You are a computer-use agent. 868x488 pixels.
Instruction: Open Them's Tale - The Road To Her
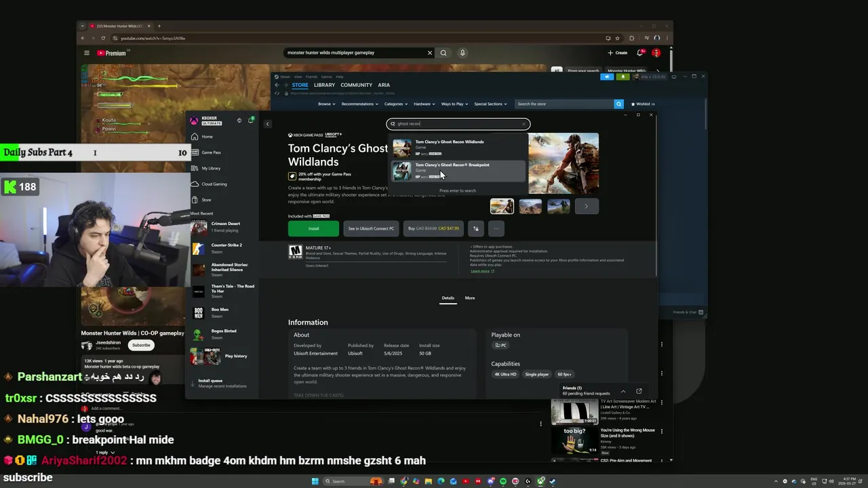coord(223,291)
